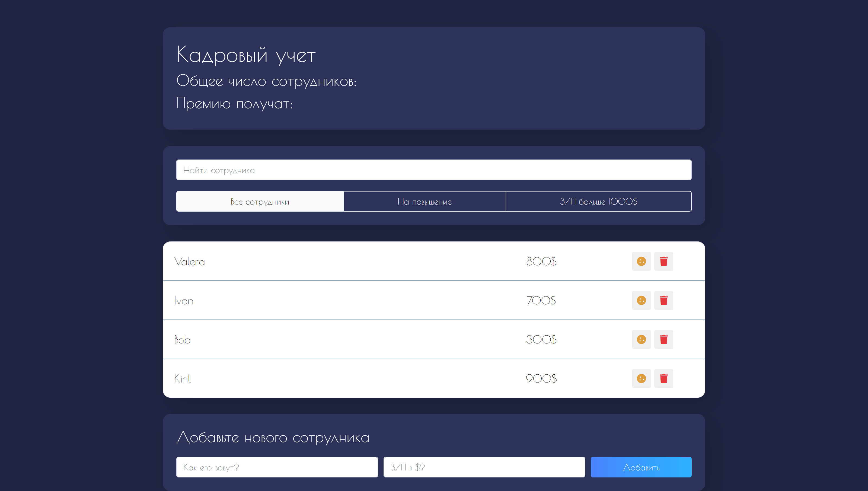
Task: Click the 'З/П в $?' salary field
Action: [x=484, y=467]
